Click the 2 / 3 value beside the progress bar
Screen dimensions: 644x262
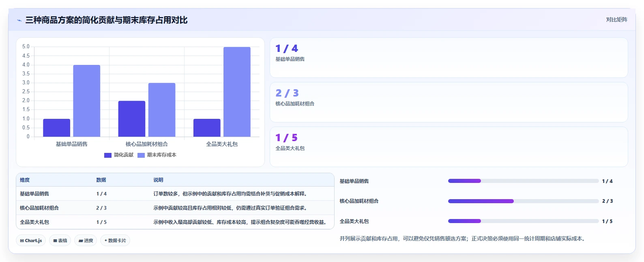[x=607, y=201]
